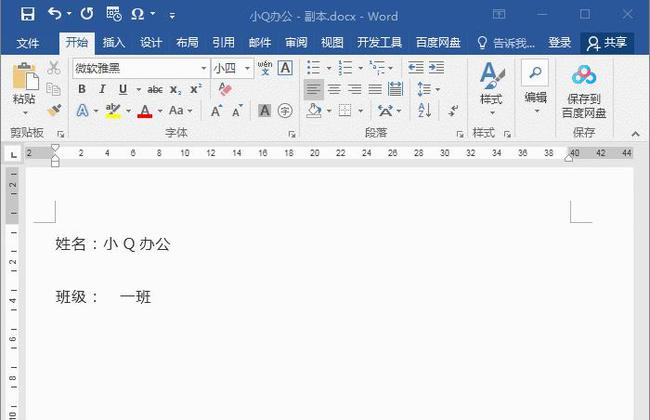The width and height of the screenshot is (650, 420).
Task: Open the font color dropdown arrow
Action: point(160,111)
